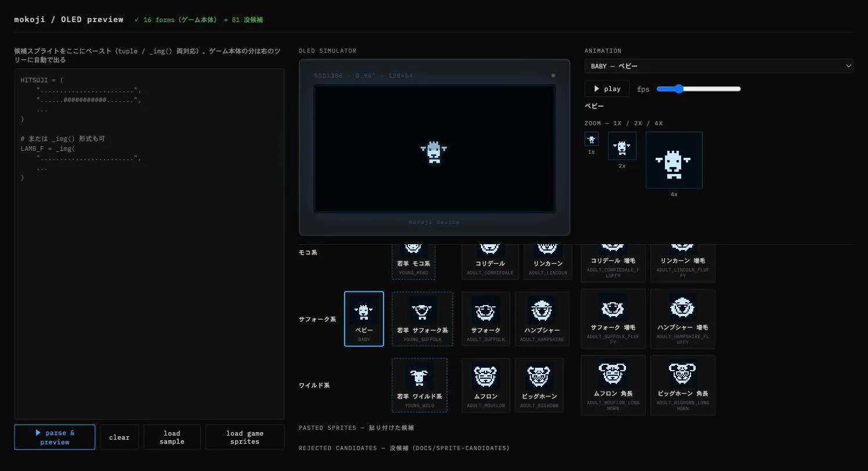868x471 pixels.
Task: Click the '+ 81 没候補' count
Action: point(244,20)
